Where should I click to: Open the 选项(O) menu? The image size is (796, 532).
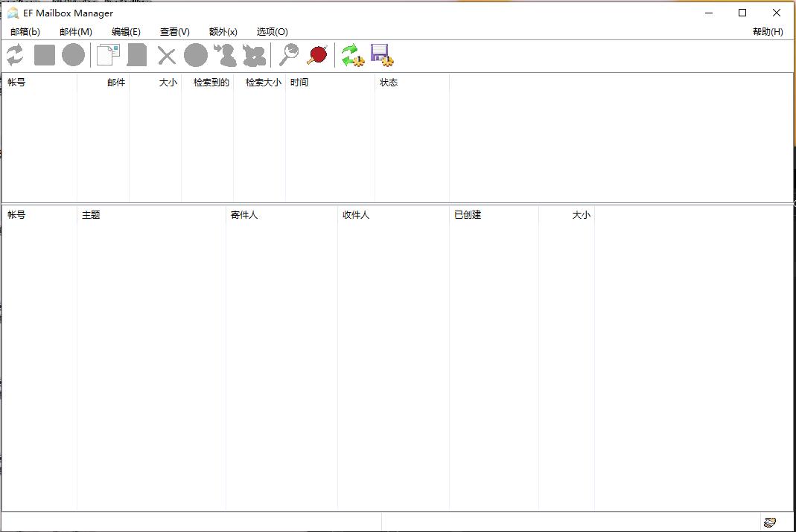coord(272,32)
